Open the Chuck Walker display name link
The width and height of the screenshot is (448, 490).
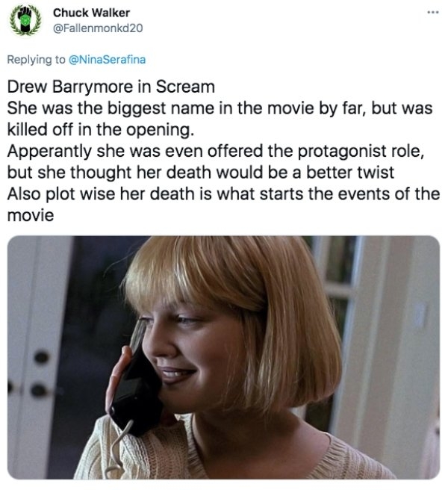click(91, 13)
